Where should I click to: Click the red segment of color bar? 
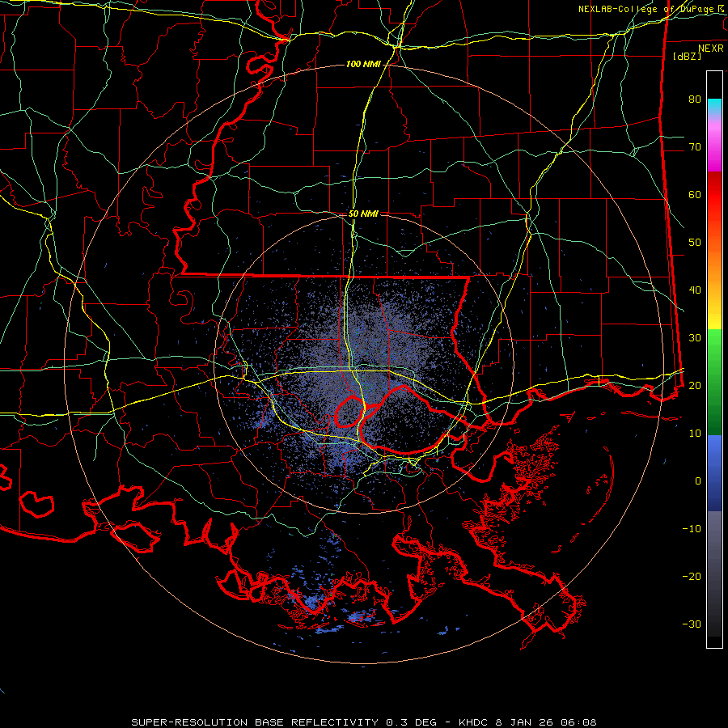pyautogui.click(x=714, y=195)
